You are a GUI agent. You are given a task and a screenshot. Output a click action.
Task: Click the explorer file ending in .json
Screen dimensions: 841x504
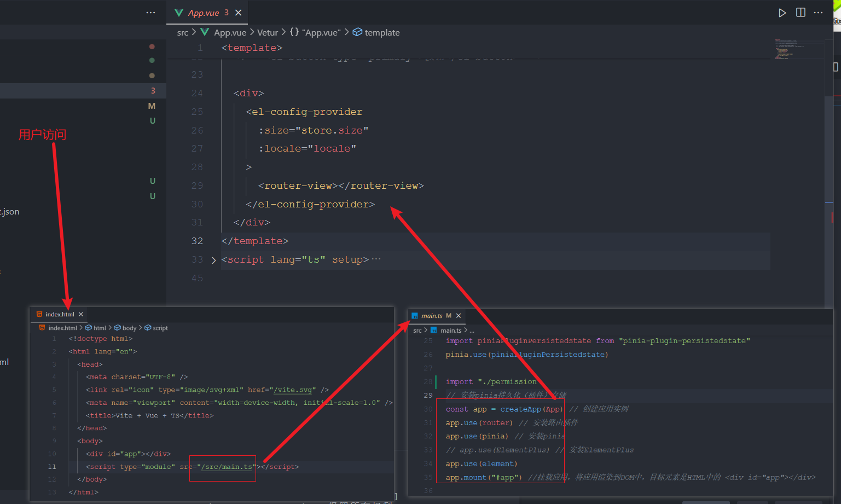coord(10,212)
